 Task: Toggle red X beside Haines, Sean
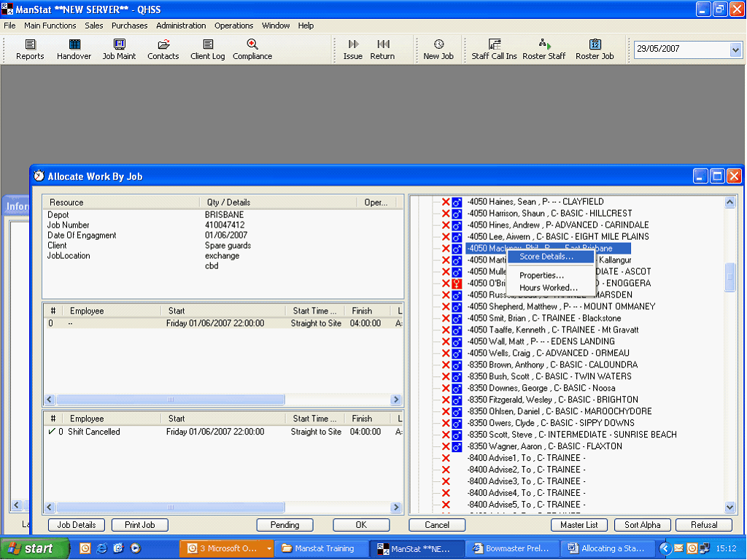click(x=446, y=202)
